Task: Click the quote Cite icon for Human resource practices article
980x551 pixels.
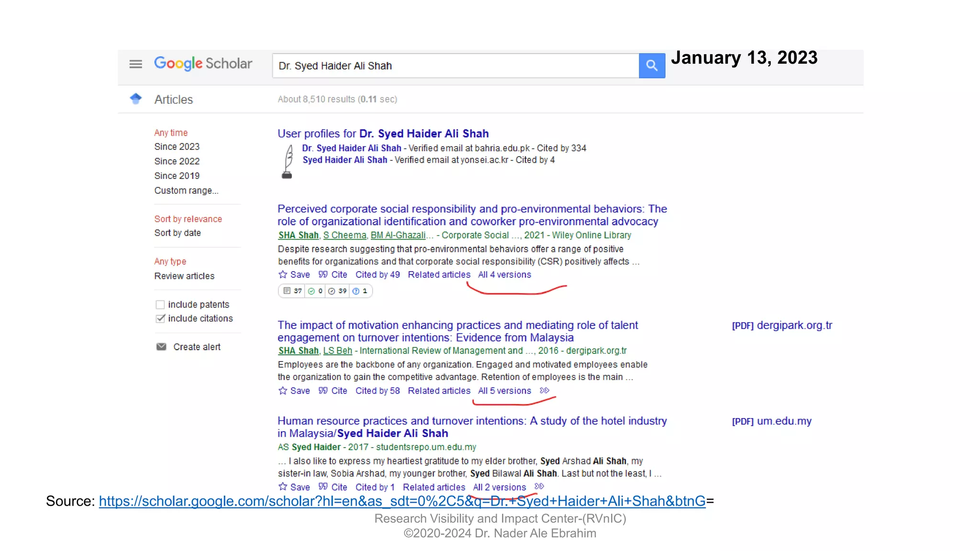Action: click(x=323, y=487)
